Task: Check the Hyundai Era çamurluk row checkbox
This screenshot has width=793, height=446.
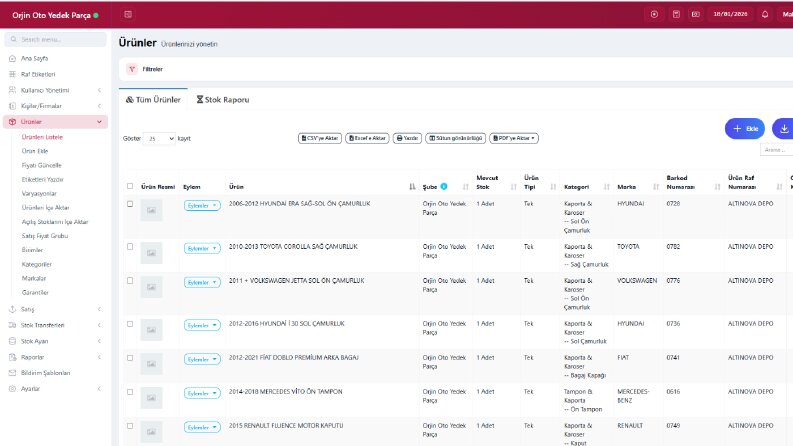Action: [x=130, y=204]
